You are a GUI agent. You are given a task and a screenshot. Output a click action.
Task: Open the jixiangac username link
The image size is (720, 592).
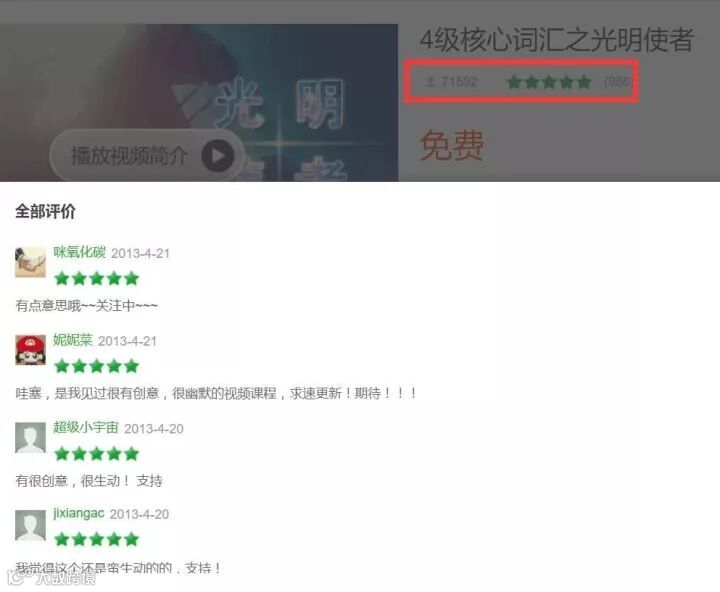point(79,513)
